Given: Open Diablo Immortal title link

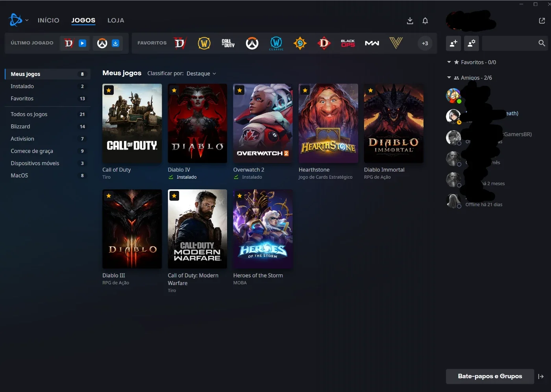Looking at the screenshot, I should click(384, 170).
